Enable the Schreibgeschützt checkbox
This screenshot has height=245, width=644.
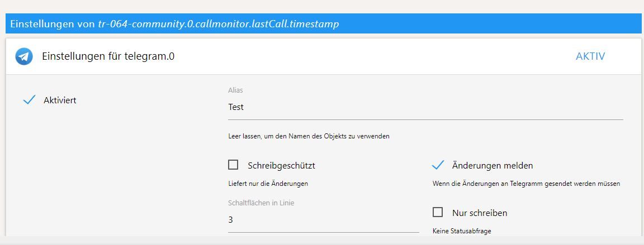click(x=233, y=165)
